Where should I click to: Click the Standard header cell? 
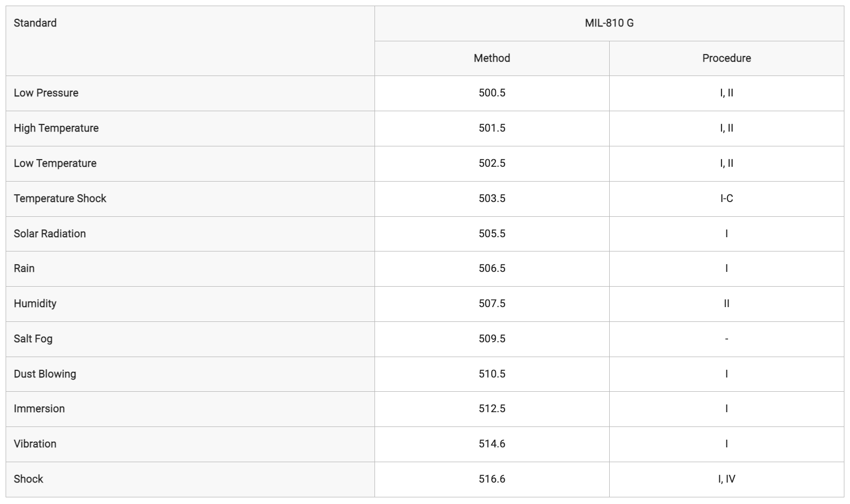pyautogui.click(x=190, y=41)
